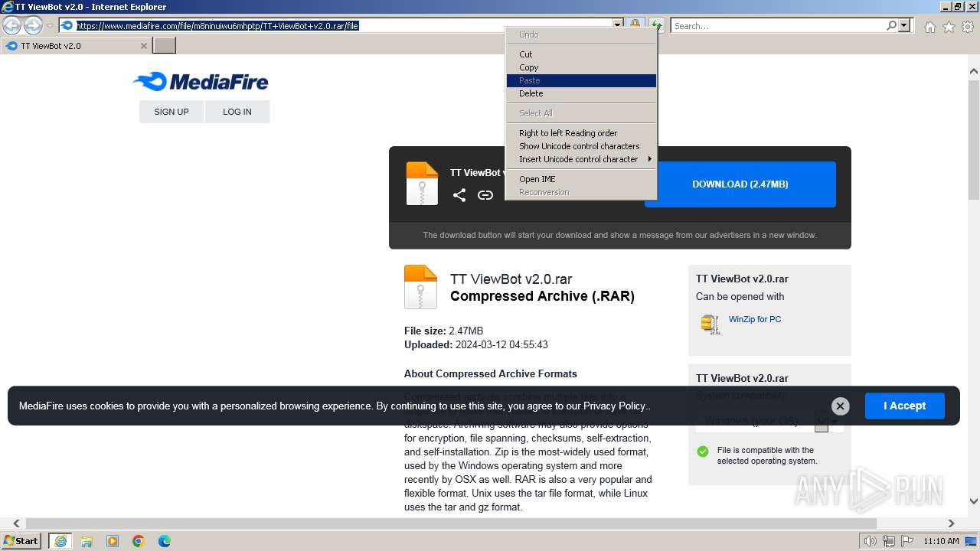Click the DOWNLOAD (2.47MB) button
This screenshot has width=980, height=551.
pyautogui.click(x=740, y=184)
